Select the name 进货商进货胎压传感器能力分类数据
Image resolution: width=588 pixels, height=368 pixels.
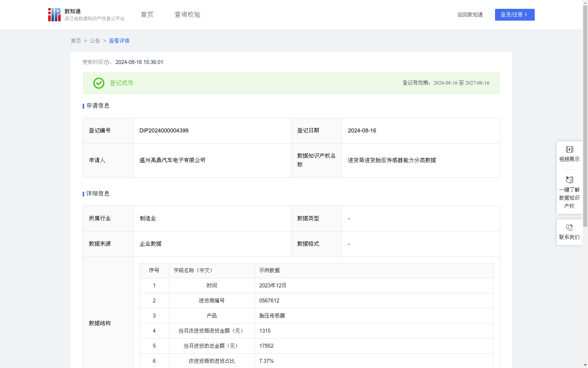392,160
